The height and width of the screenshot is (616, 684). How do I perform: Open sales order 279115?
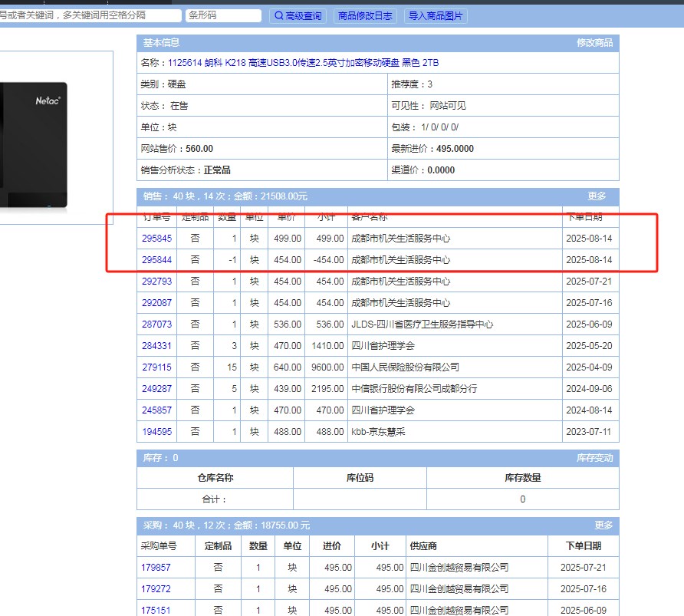[x=156, y=367]
